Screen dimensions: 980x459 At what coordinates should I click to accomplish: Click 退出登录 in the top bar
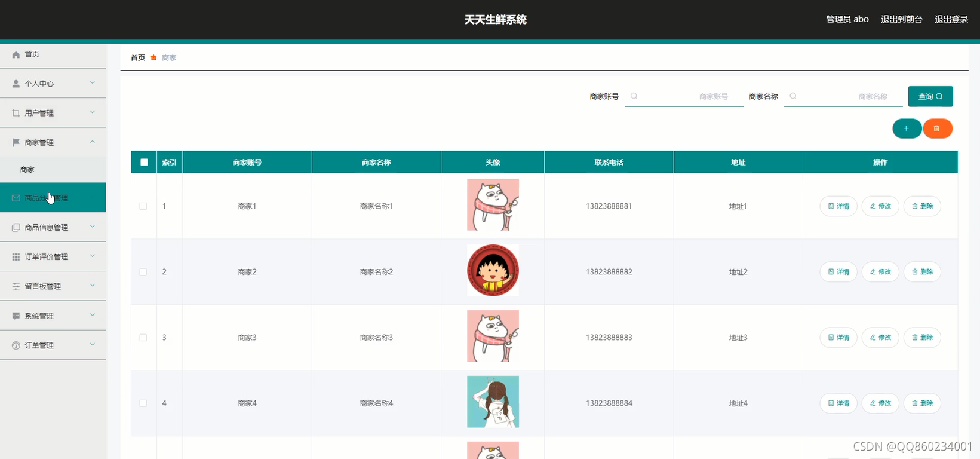[x=951, y=19]
